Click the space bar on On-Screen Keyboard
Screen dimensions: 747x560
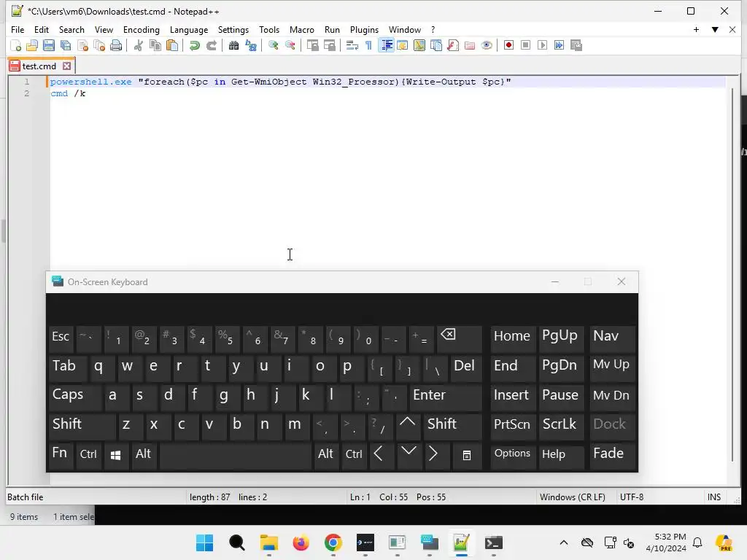pos(236,456)
